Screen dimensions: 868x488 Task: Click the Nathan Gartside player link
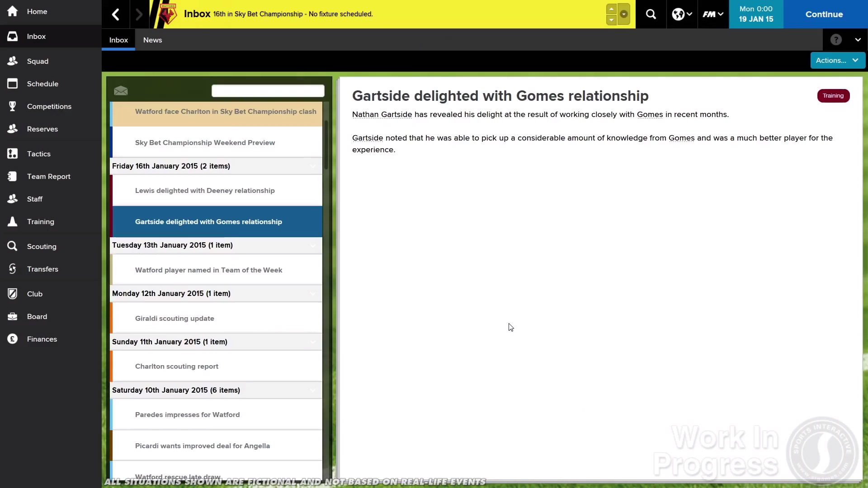click(382, 114)
